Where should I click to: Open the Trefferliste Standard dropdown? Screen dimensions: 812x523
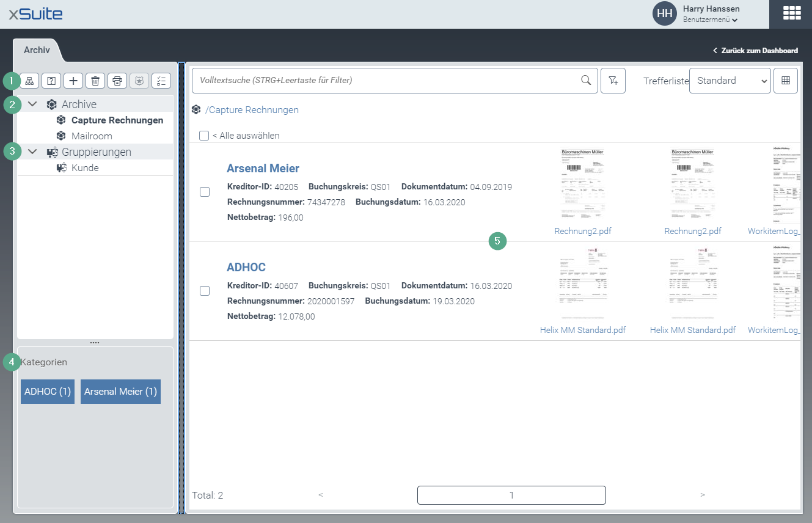[730, 81]
